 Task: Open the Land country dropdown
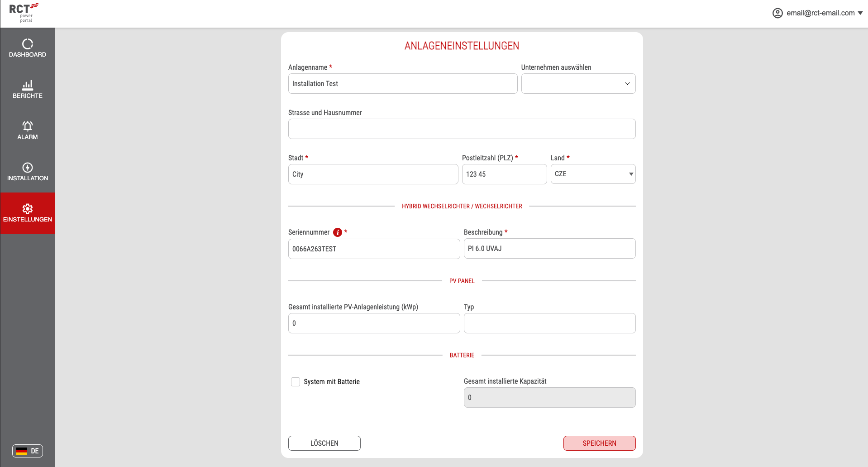593,174
